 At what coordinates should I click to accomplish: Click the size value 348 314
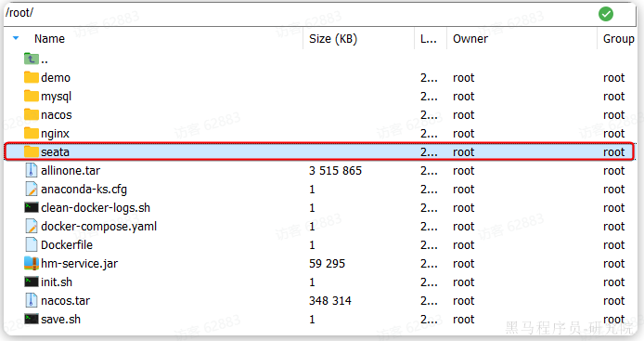pos(330,301)
